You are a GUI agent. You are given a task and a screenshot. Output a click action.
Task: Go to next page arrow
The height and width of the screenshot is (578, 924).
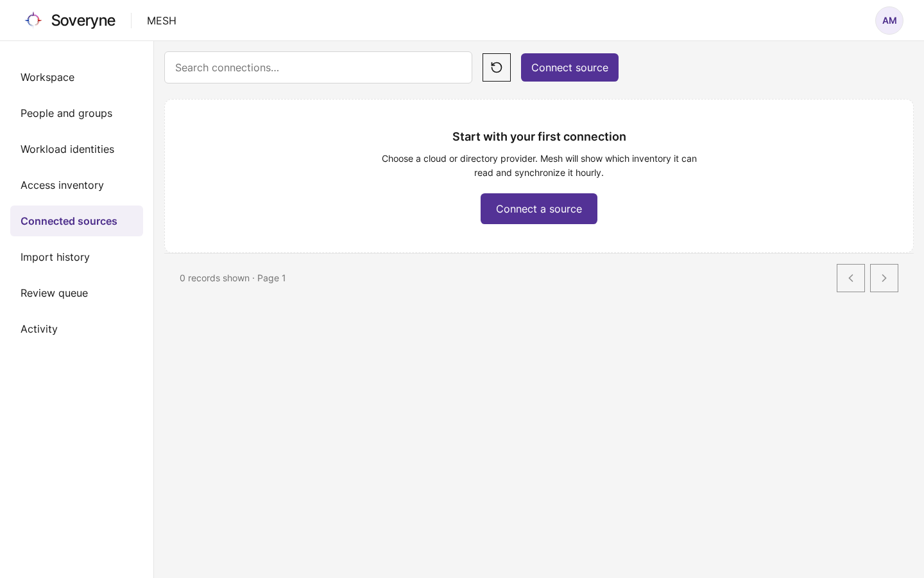[884, 278]
